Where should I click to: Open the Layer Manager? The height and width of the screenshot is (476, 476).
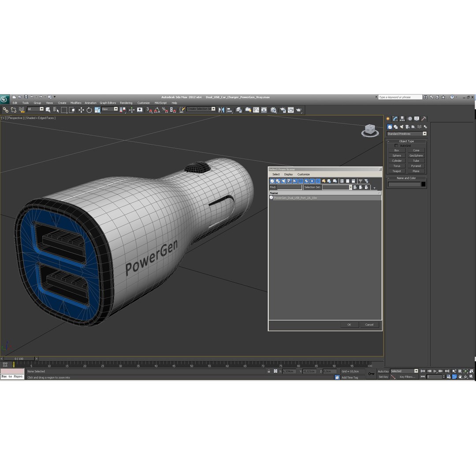(239, 110)
